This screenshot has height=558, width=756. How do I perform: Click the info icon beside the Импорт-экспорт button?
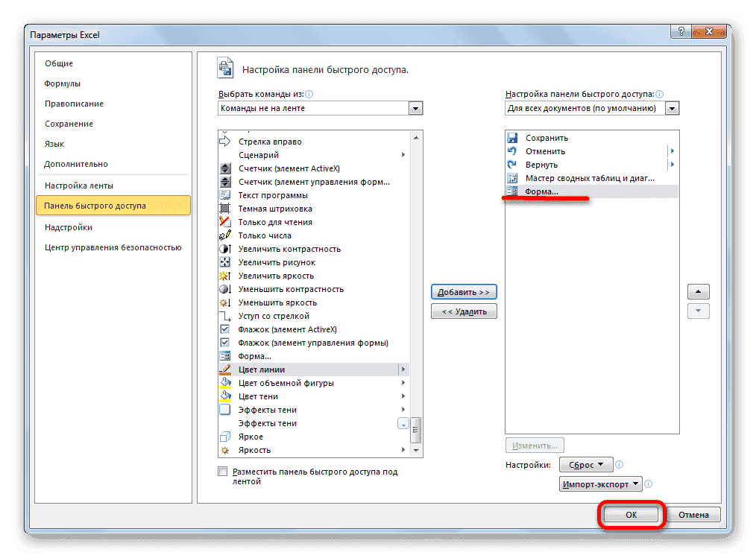click(649, 484)
